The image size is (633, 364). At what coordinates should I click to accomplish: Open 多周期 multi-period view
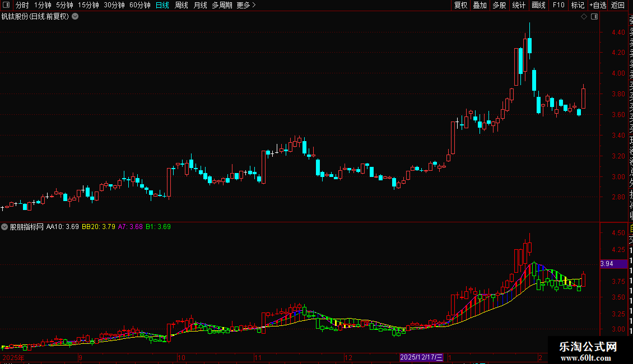(x=222, y=5)
